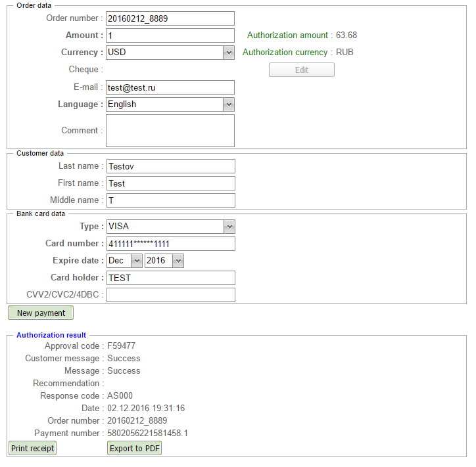The image size is (476, 467).
Task: Click inside the Comment text area
Action: coord(170,131)
